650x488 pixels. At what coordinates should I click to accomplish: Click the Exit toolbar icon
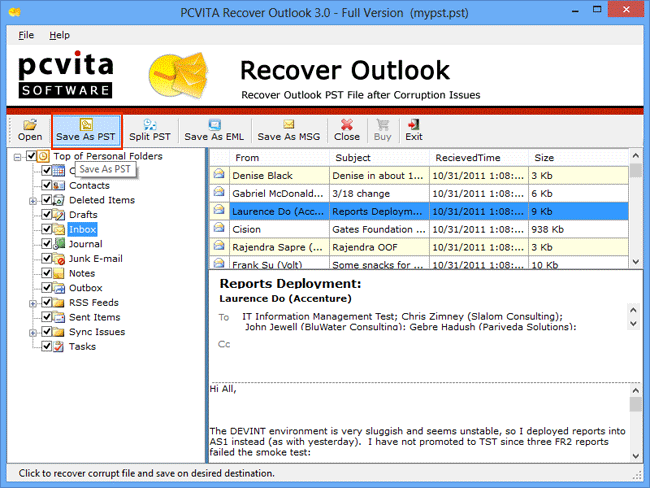(413, 124)
